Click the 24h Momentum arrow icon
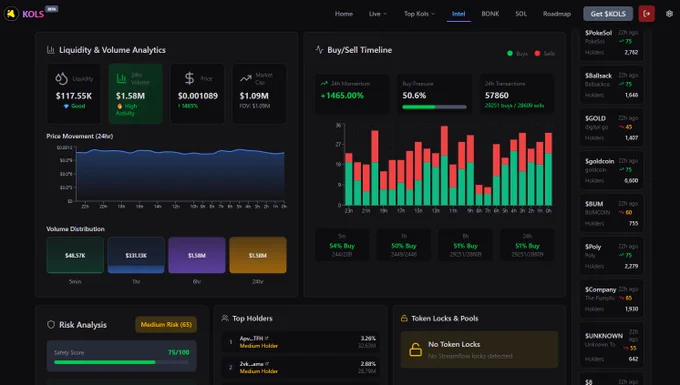Image resolution: width=680 pixels, height=385 pixels. pyautogui.click(x=324, y=84)
